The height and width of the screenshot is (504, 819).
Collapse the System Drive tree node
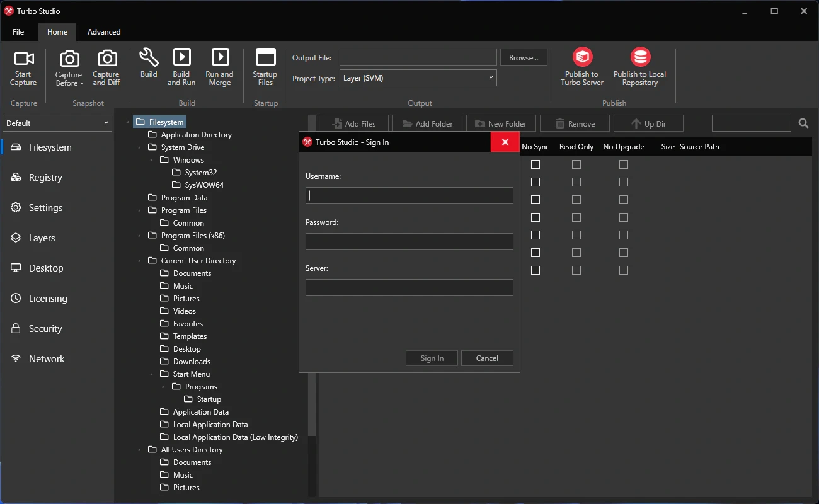[140, 147]
